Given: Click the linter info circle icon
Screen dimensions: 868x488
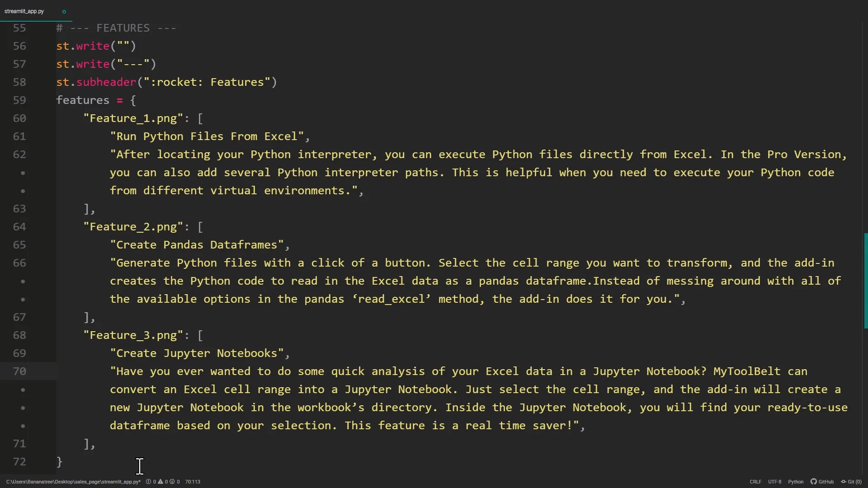Looking at the screenshot, I should [x=172, y=482].
